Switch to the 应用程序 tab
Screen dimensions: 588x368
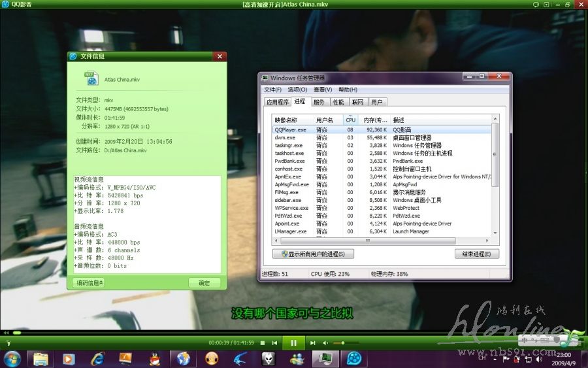tap(277, 102)
